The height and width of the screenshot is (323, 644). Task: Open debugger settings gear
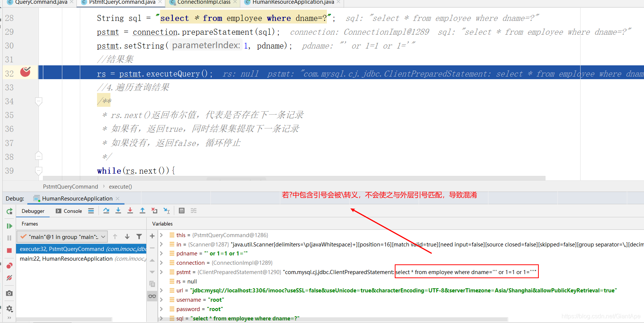pos(9,308)
